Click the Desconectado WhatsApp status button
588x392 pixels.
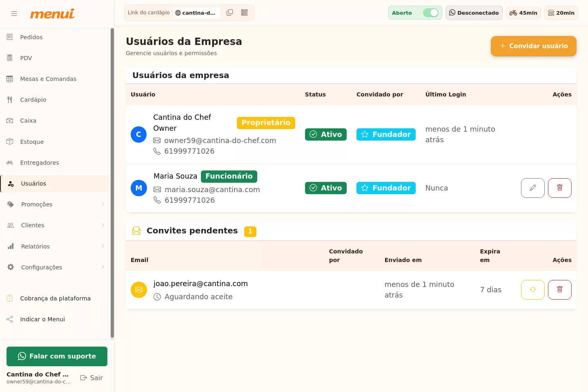point(474,13)
